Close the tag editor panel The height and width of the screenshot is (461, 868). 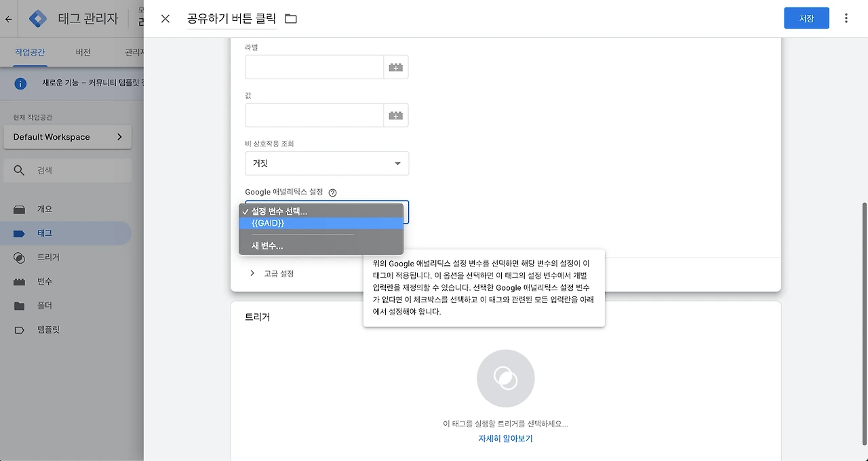pos(165,18)
